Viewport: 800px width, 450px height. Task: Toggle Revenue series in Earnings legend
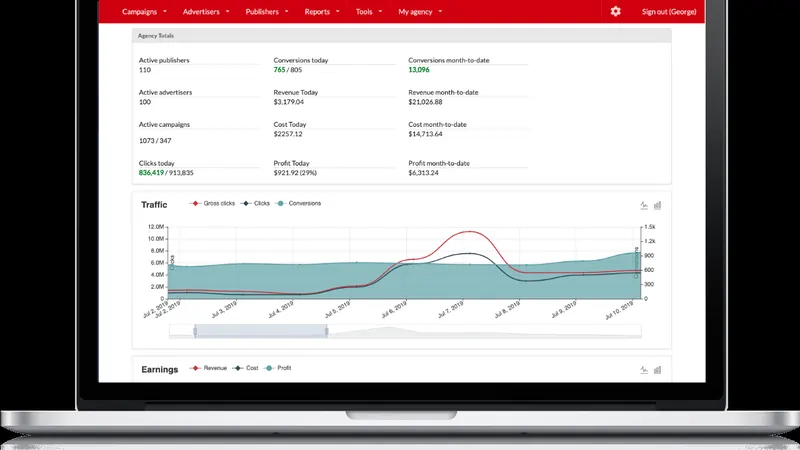[x=208, y=368]
